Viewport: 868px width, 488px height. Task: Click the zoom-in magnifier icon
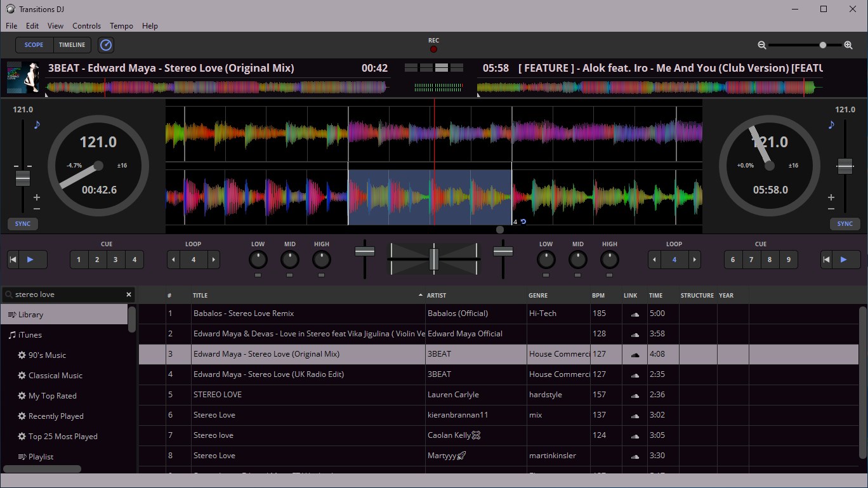tap(849, 45)
